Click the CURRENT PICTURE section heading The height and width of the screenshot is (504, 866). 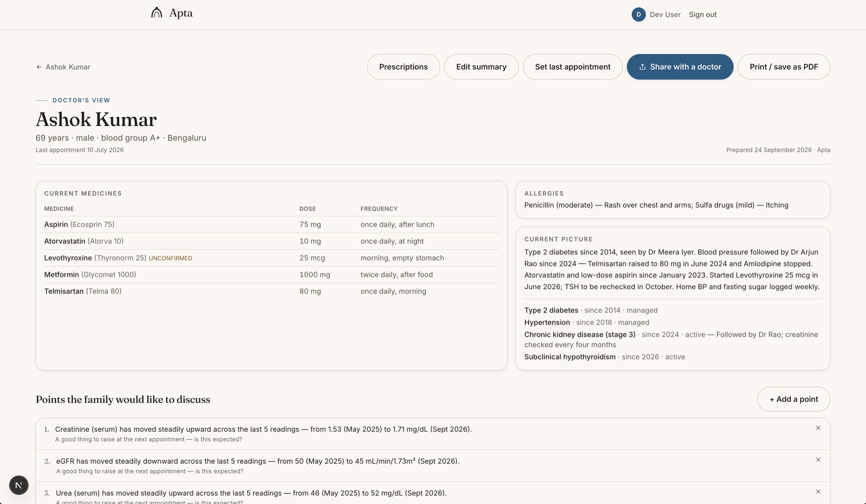click(x=559, y=239)
